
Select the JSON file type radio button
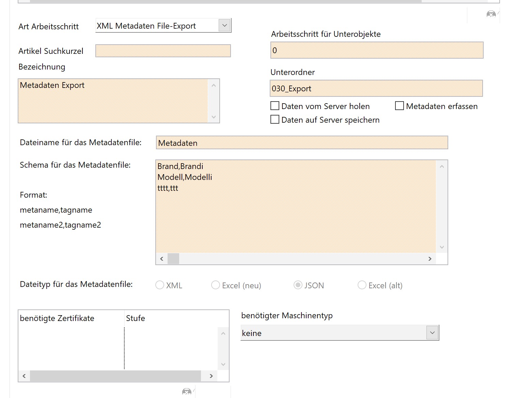(x=298, y=285)
